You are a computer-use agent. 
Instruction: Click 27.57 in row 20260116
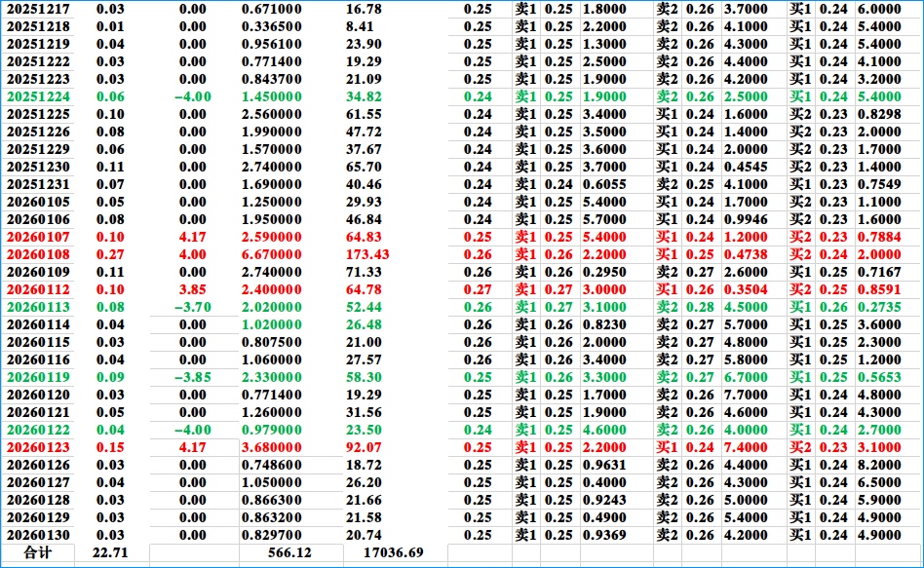364,360
